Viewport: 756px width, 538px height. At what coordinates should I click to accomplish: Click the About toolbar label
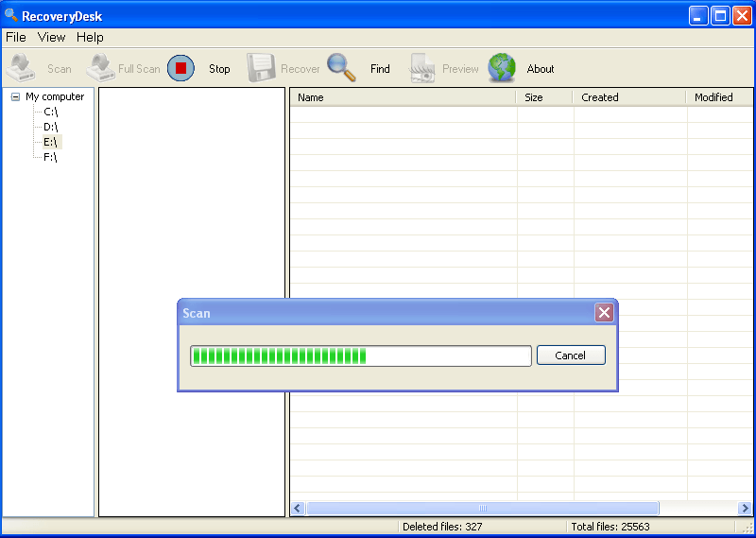[541, 69]
